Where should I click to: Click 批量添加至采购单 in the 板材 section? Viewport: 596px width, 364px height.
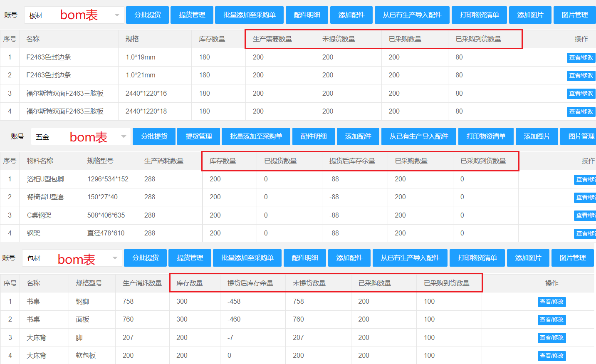[x=250, y=15]
